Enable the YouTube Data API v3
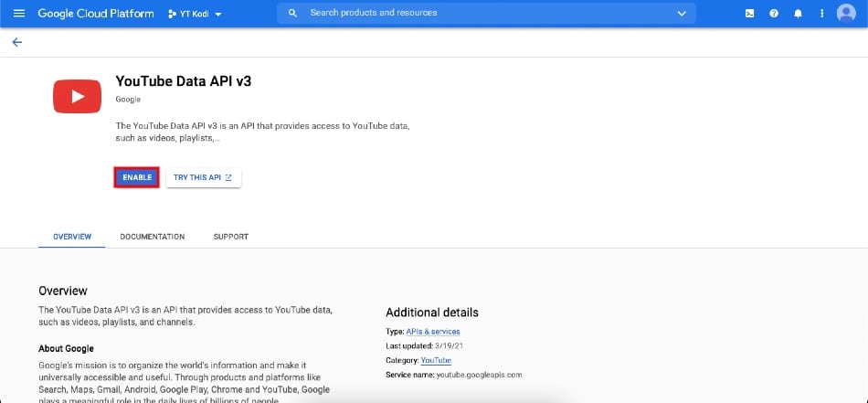Screen dimensions: 868x403 point(137,177)
